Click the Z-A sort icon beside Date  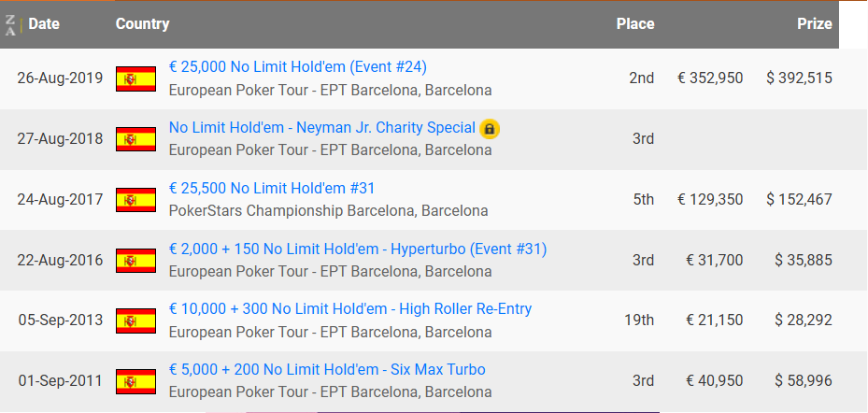10,25
